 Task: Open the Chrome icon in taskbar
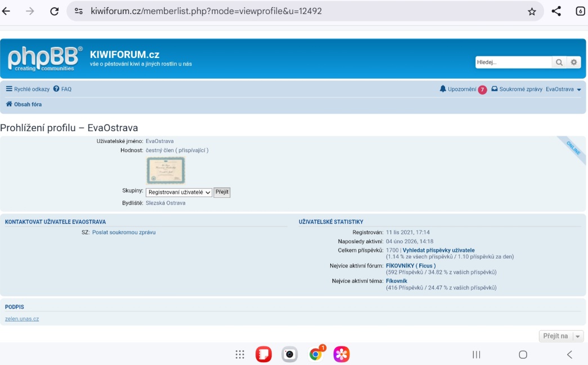click(316, 354)
